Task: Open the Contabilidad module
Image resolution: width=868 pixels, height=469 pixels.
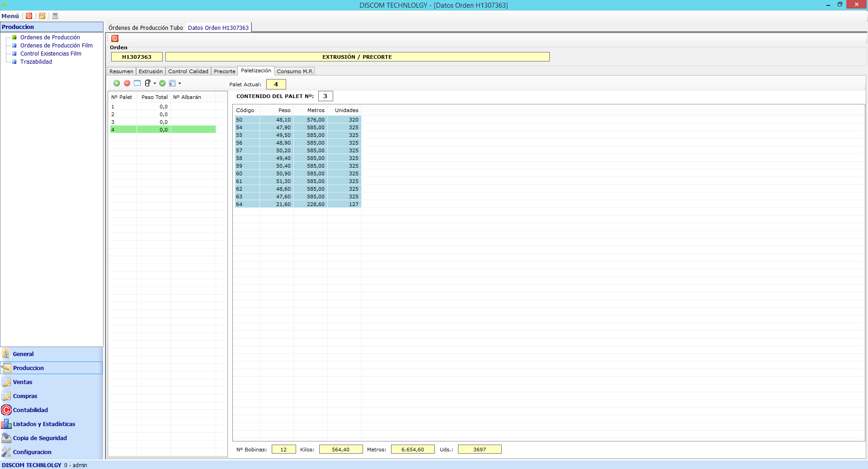Action: click(x=30, y=410)
